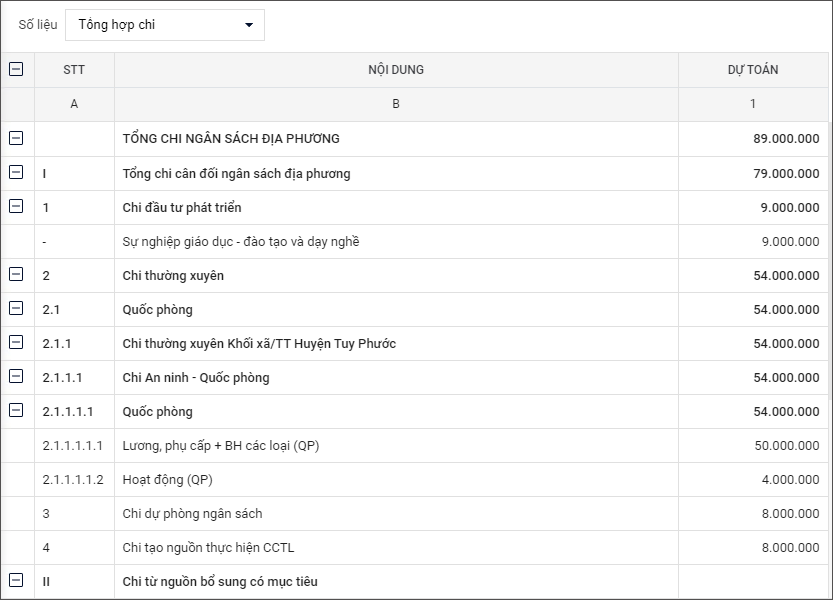The image size is (833, 600).
Task: Collapse row 2.1.1 Khối xã/TT Huyện Tuy Phước
Action: coord(16,343)
